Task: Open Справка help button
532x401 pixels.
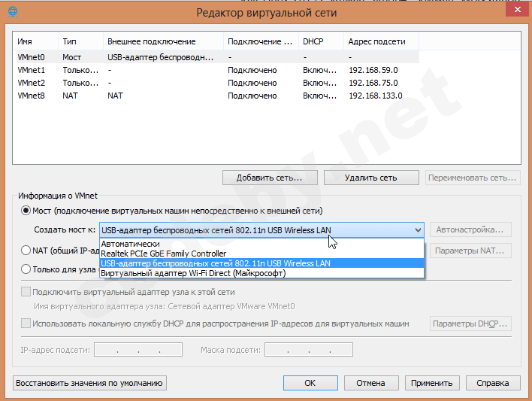Action: tap(493, 383)
